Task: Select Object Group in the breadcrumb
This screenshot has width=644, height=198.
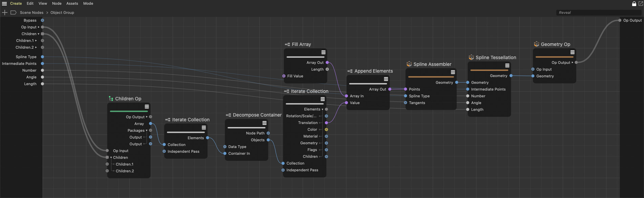Action: click(x=62, y=13)
